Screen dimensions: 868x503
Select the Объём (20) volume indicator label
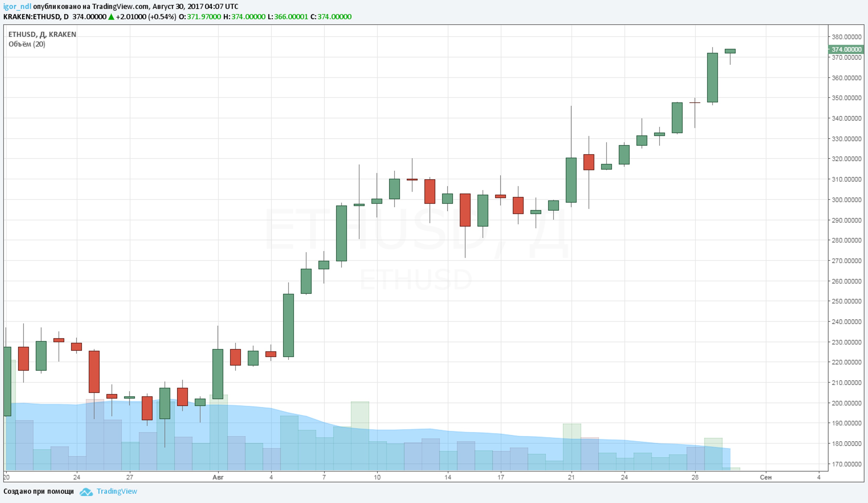pyautogui.click(x=27, y=44)
